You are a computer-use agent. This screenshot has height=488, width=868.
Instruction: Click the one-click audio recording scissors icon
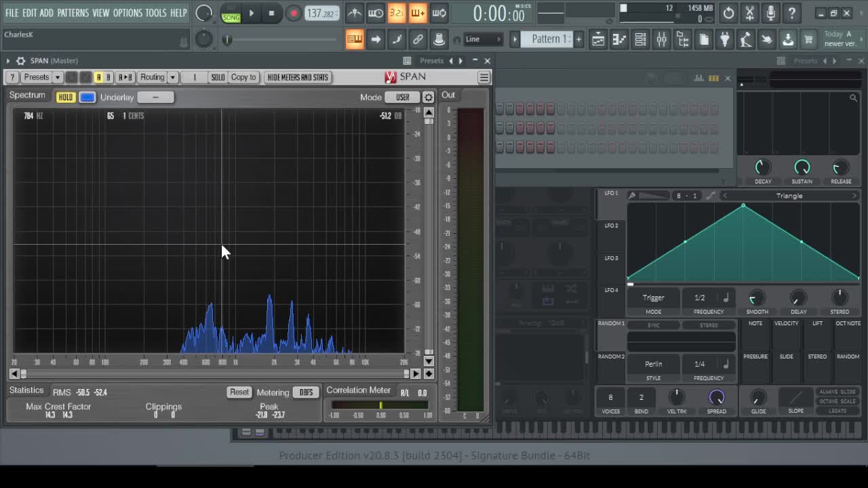point(749,13)
